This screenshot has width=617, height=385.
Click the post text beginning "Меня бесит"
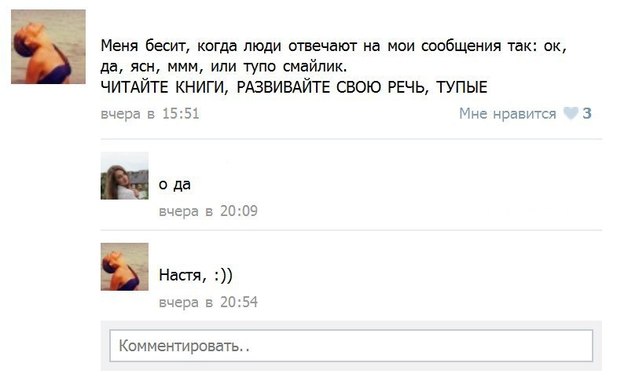334,66
